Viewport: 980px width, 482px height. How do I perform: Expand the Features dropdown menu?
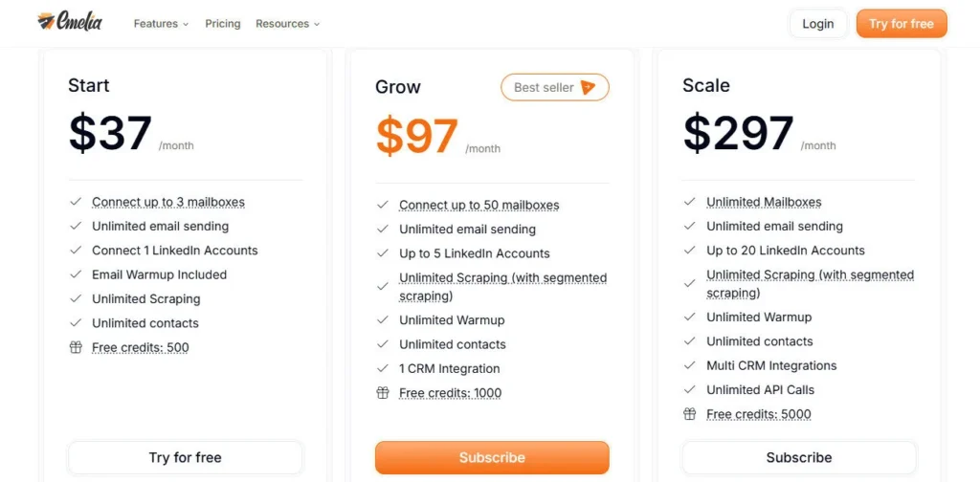[x=161, y=24]
